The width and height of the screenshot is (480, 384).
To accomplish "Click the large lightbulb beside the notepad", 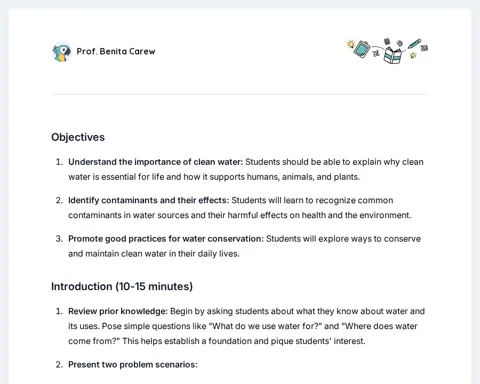I will coord(351,44).
